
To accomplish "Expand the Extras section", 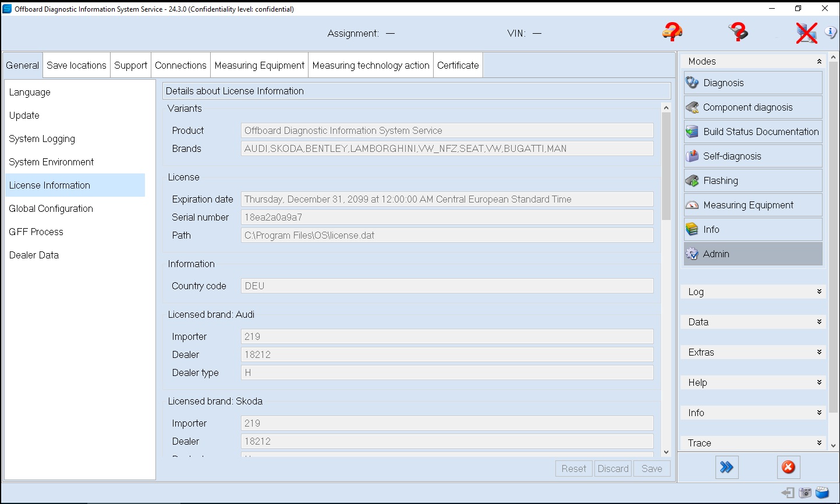I will click(x=753, y=352).
